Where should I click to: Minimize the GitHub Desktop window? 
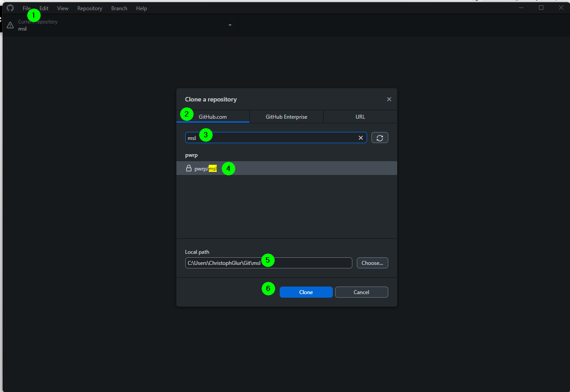522,8
